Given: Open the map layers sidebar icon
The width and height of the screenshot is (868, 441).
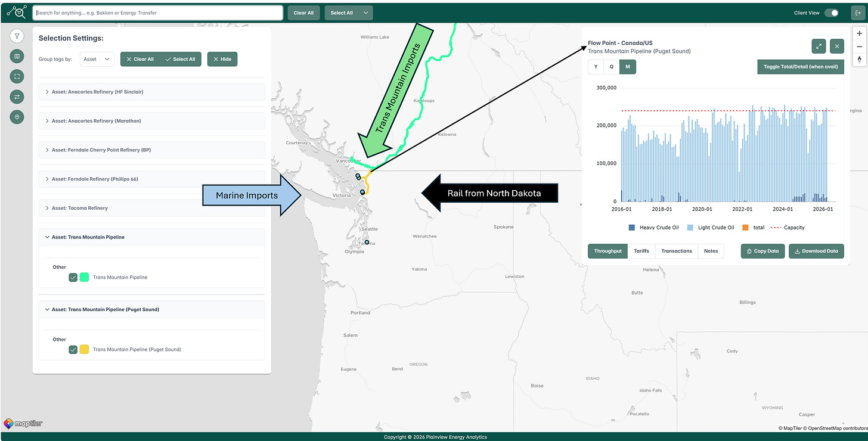Looking at the screenshot, I should coord(17,56).
